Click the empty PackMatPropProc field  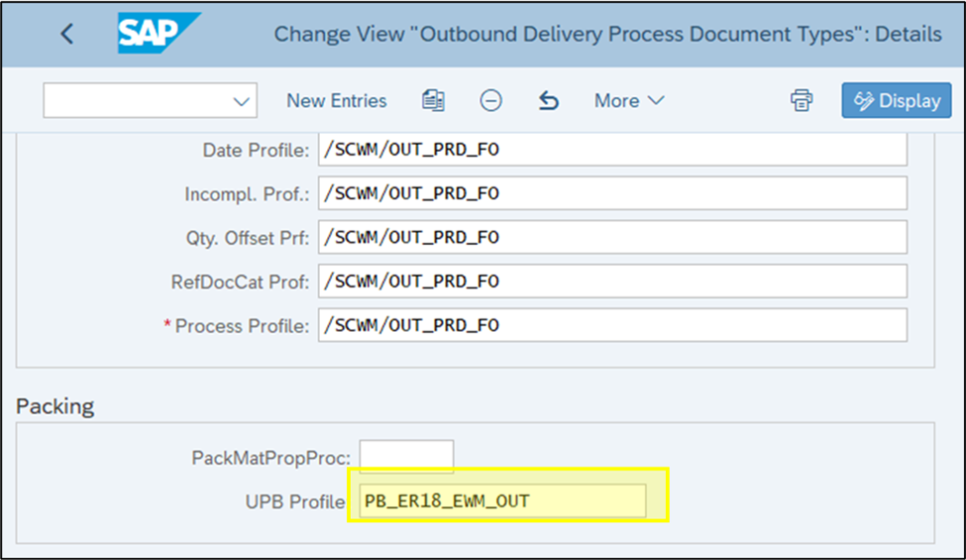[x=407, y=456]
